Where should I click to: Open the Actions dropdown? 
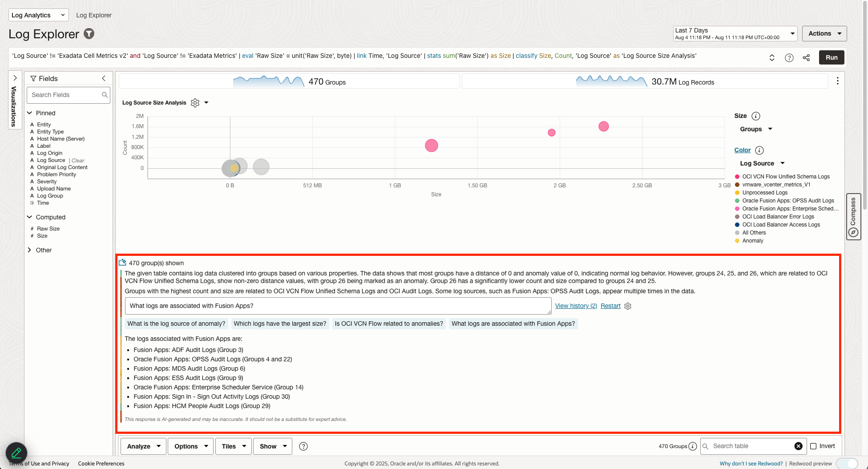[824, 33]
